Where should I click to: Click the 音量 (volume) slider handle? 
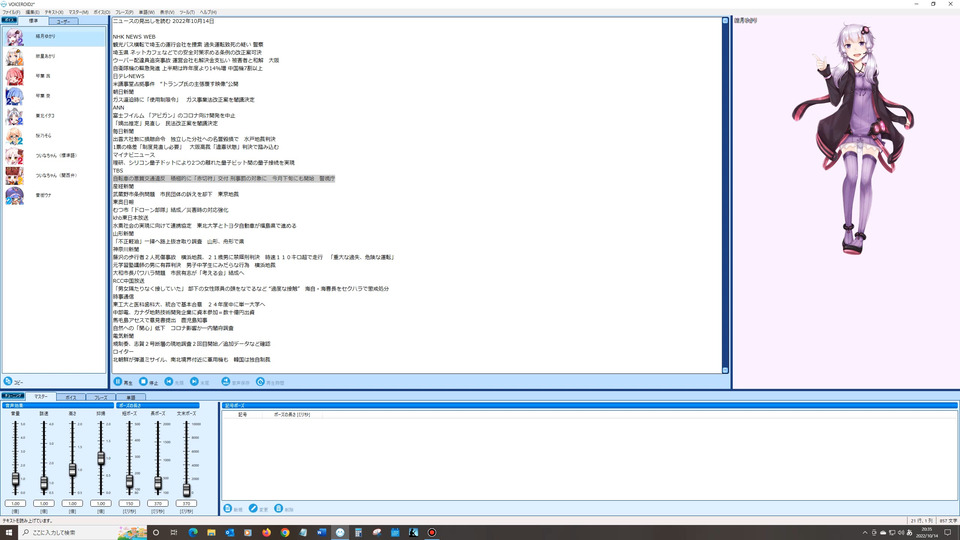coord(15,479)
